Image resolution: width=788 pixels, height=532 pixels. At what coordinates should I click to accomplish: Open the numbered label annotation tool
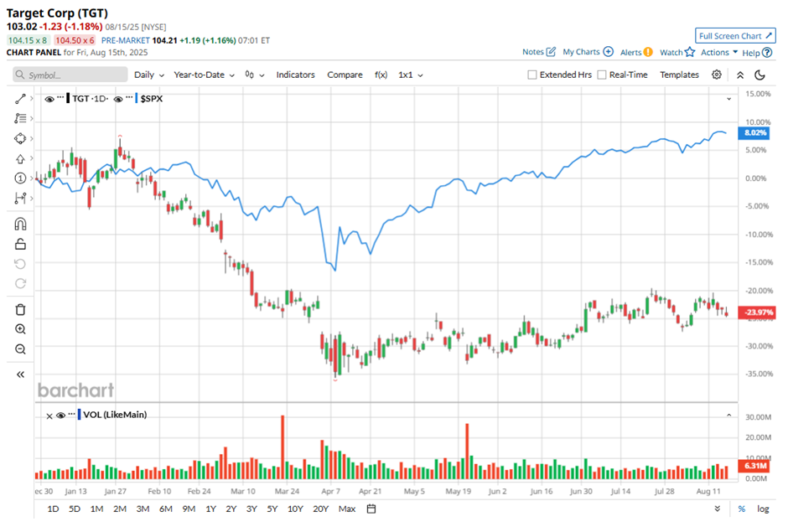click(20, 178)
